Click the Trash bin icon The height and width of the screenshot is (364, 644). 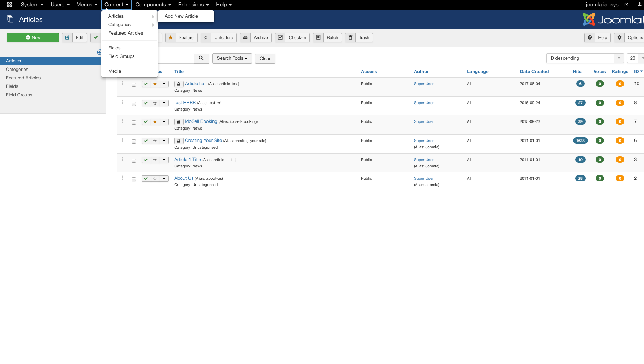[x=350, y=38]
